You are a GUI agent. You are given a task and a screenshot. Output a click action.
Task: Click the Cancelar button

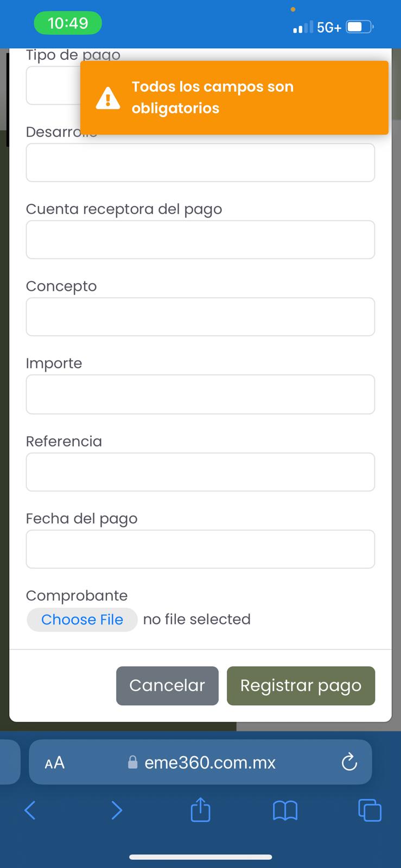[167, 686]
